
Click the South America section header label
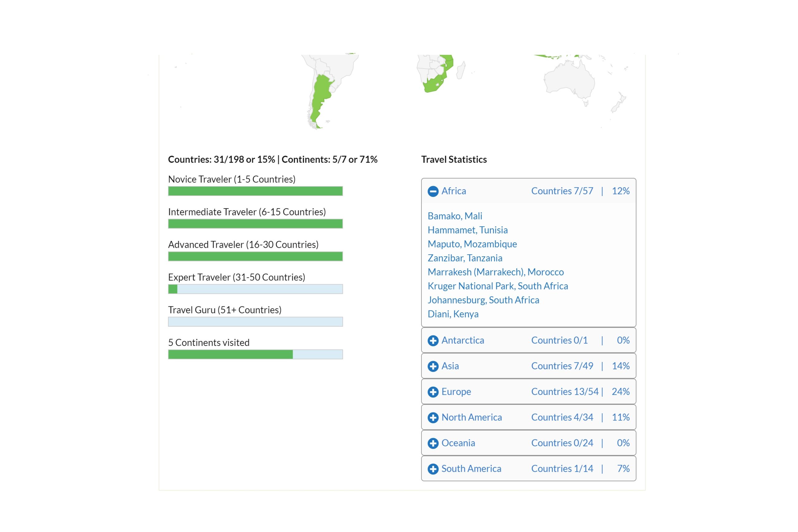(x=471, y=468)
